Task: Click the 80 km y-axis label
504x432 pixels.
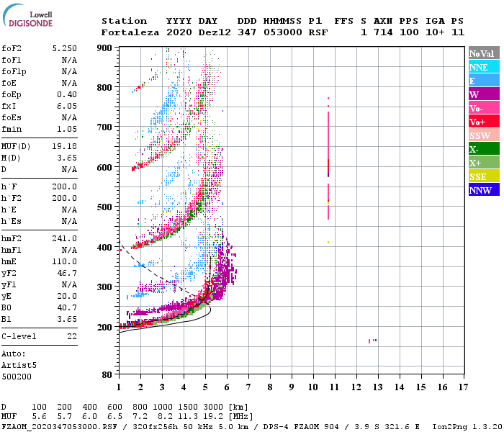Action: (107, 375)
